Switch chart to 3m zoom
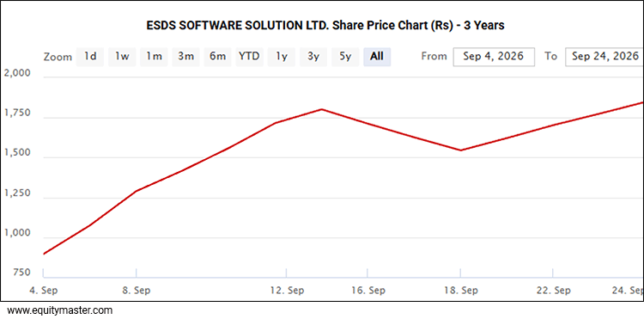This screenshot has height=319, width=644. (185, 57)
